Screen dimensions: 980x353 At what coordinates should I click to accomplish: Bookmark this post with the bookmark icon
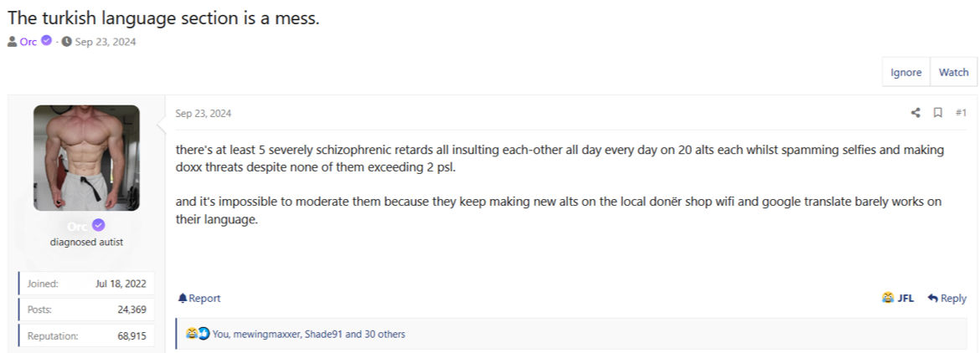tap(938, 113)
